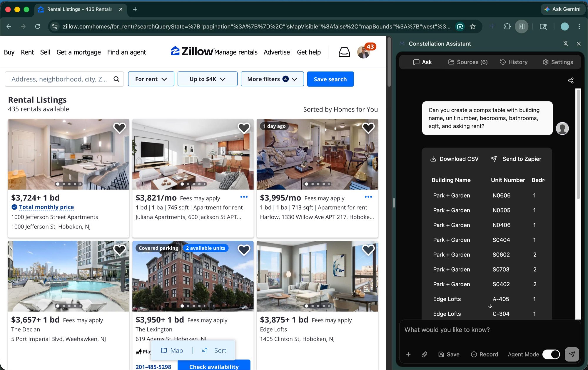Click the search magnifier in address field
Image resolution: width=588 pixels, height=370 pixels.
pos(116,79)
